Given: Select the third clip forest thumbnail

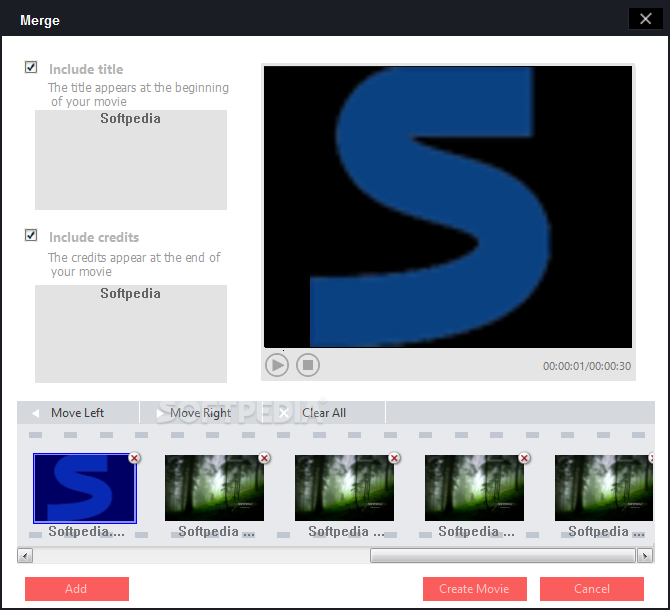Looking at the screenshot, I should coord(344,488).
